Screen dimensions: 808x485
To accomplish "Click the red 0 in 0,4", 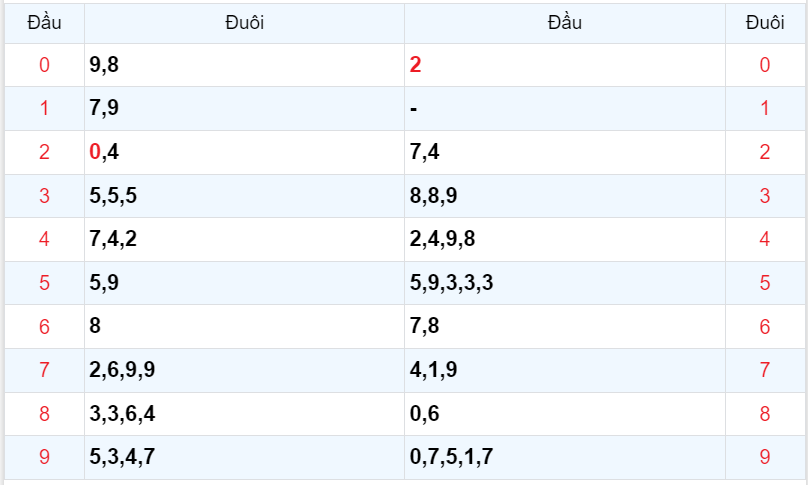I will tap(95, 152).
